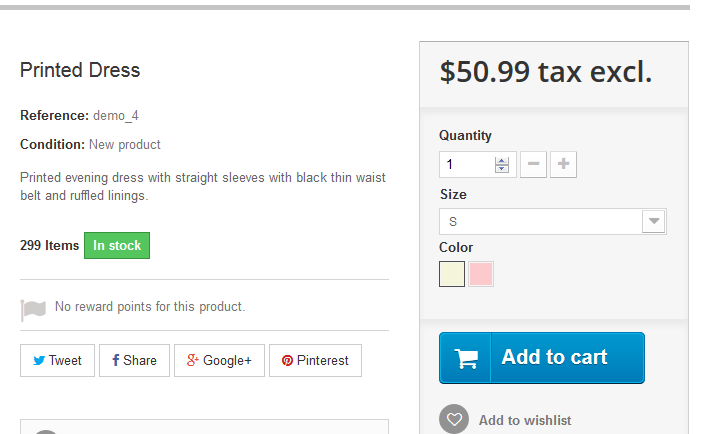Increase quantity with the plus button
The width and height of the screenshot is (706, 434).
[x=564, y=164]
